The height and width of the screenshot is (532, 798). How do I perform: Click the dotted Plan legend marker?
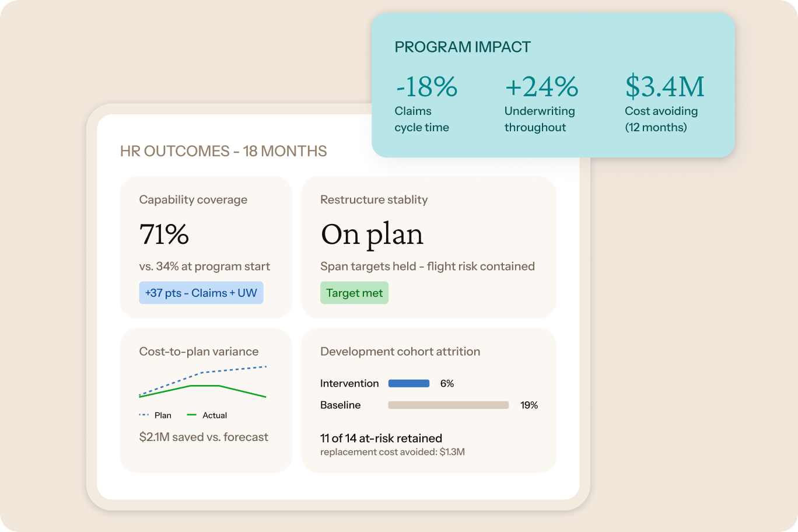(x=144, y=415)
